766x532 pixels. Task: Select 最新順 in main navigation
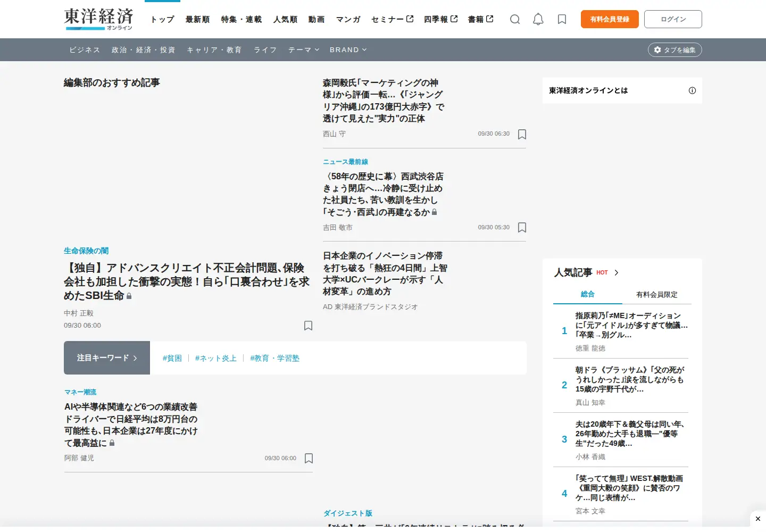click(x=198, y=19)
